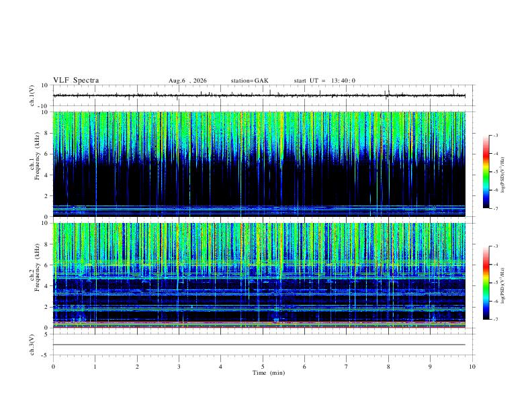
Task: Click the 'ch.3(V)' axis label
Action: 32,345
